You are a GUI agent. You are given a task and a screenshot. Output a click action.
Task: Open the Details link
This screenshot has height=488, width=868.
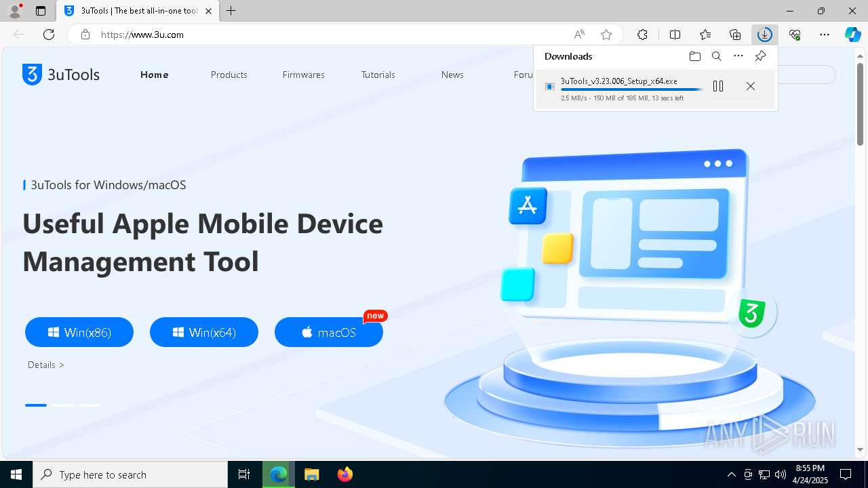pos(46,365)
